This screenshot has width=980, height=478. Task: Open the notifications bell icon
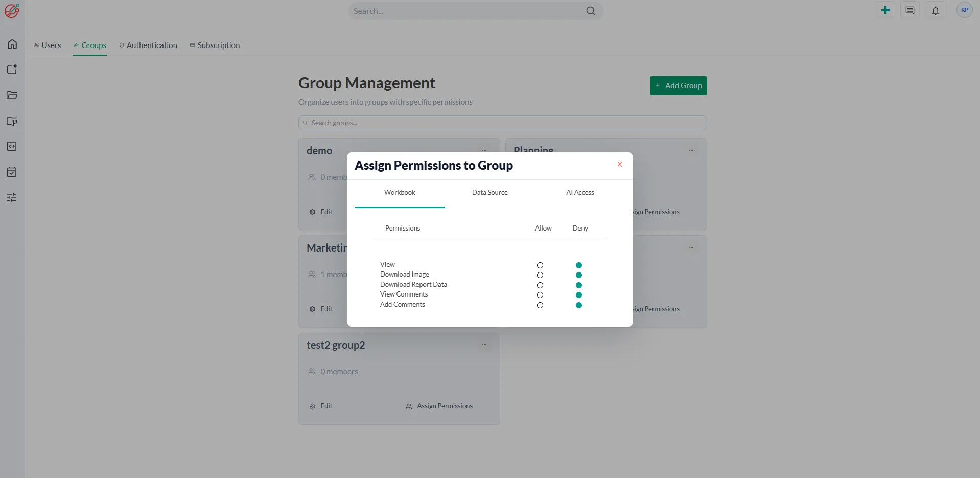point(936,10)
